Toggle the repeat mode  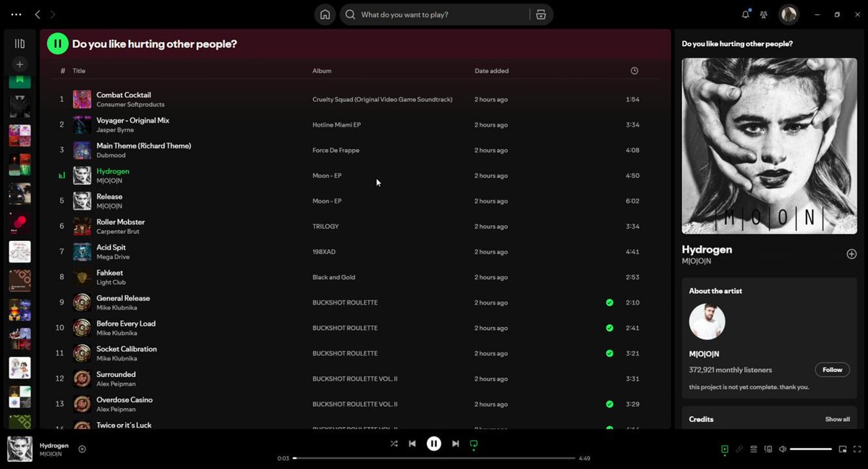(474, 444)
